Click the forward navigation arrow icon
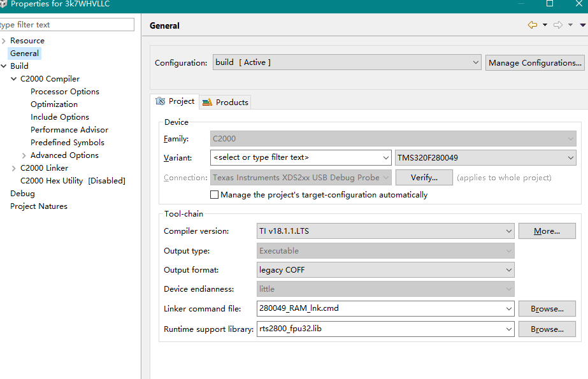 tap(557, 25)
